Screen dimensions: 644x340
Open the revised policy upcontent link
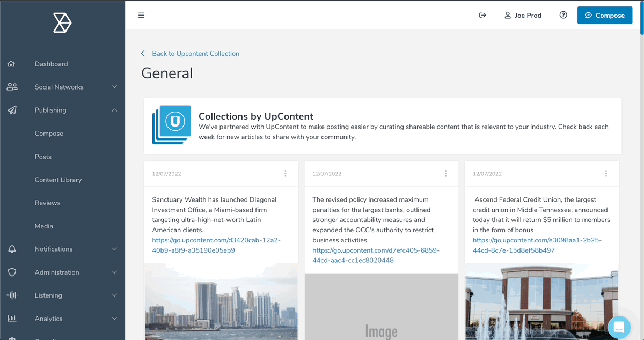click(376, 255)
